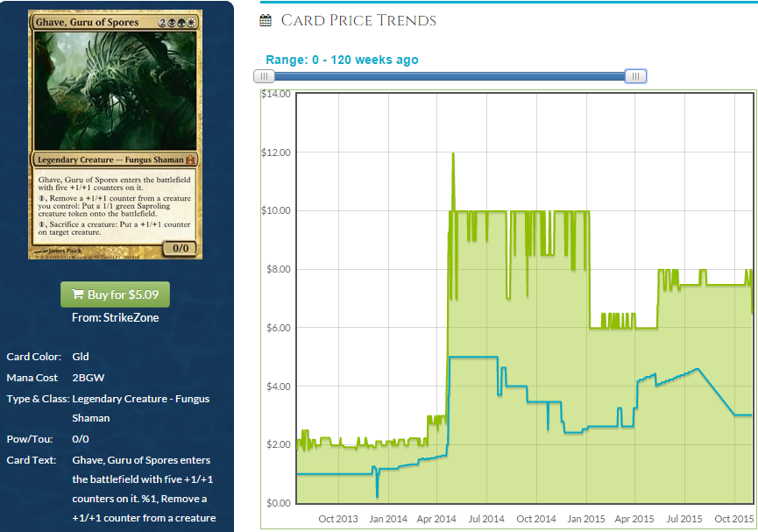Viewport: 758px width, 532px height.
Task: Click the Apr 2015 x-axis label
Action: click(x=634, y=519)
